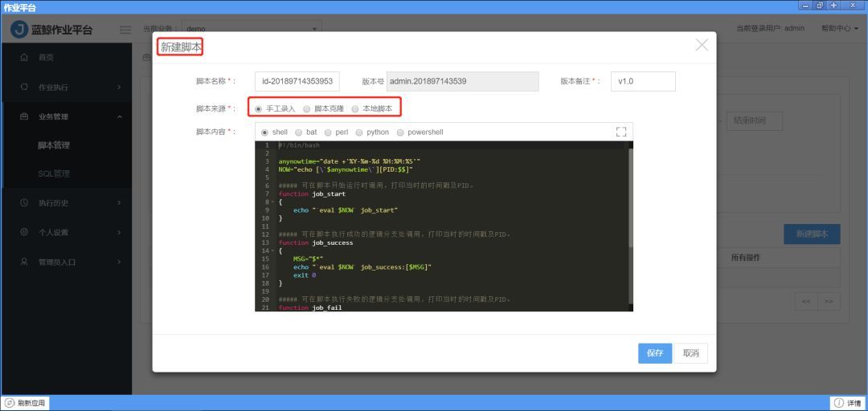
Task: Click the next page >> button
Action: coord(829,302)
